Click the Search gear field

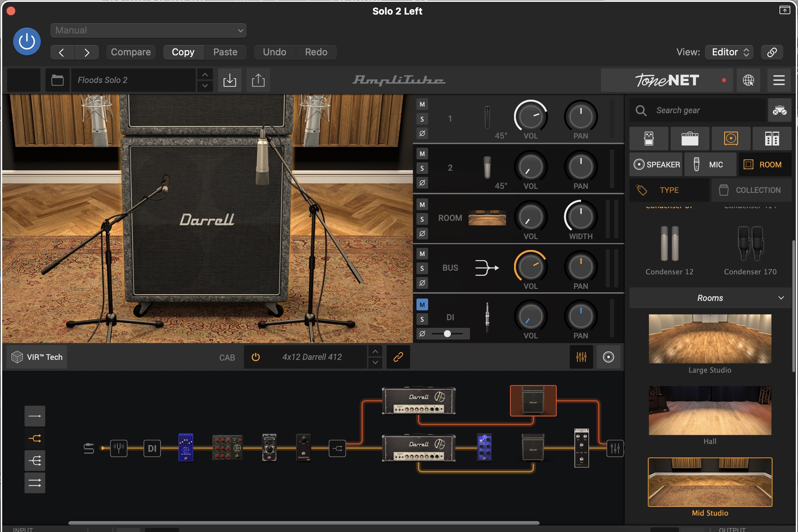coord(698,110)
